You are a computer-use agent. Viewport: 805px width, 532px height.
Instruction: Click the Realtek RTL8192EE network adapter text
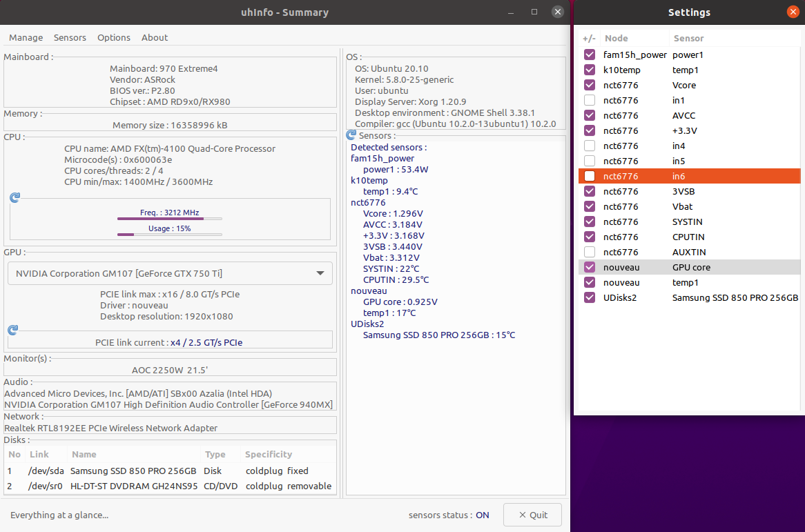[111, 428]
